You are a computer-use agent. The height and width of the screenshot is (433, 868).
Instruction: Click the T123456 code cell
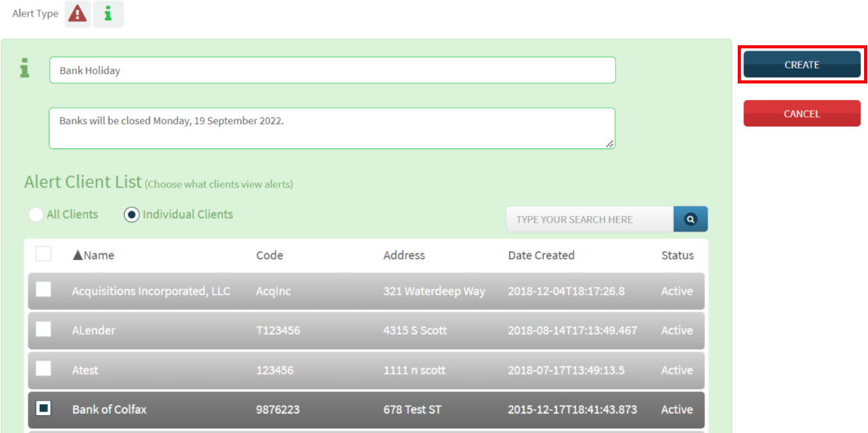point(278,331)
